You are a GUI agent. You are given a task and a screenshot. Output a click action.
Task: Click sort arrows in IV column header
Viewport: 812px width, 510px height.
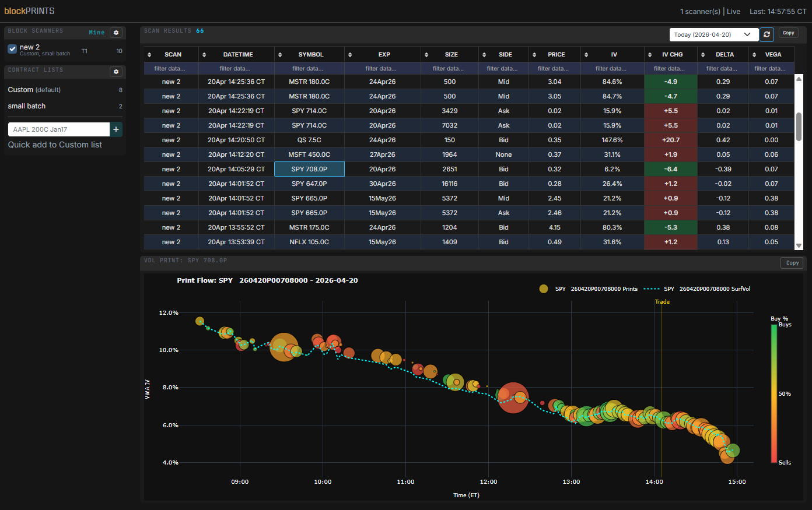586,55
